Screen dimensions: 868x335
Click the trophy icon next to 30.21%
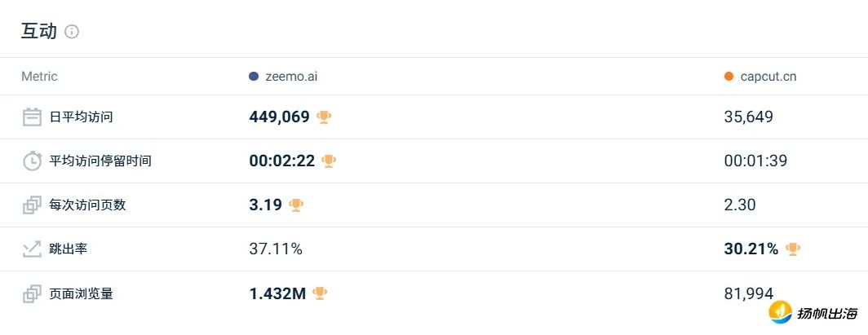793,249
